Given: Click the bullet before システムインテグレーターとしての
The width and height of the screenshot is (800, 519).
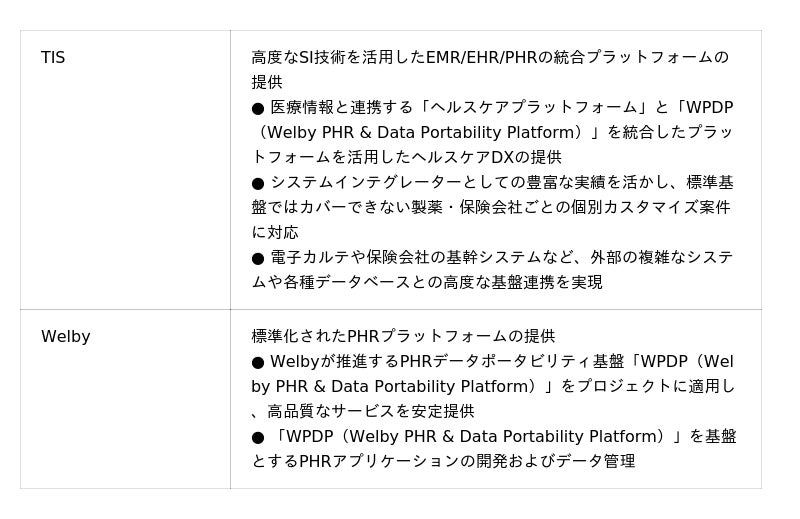Looking at the screenshot, I should tap(258, 183).
